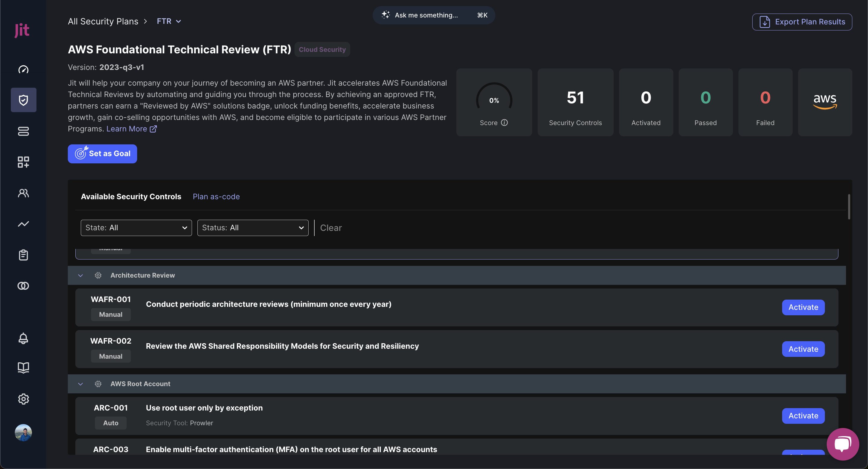Open the integrations grid-plus sidebar icon
The height and width of the screenshot is (469, 868).
tap(23, 162)
